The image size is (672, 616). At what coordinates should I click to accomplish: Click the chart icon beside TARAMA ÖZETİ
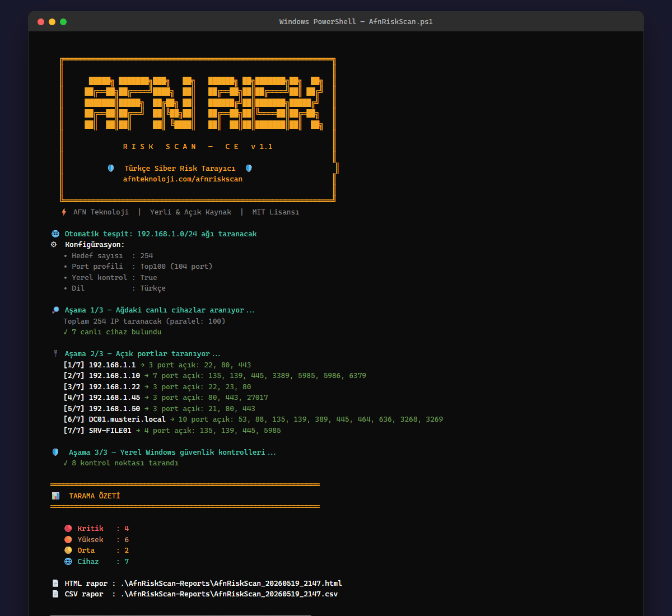(x=55, y=496)
